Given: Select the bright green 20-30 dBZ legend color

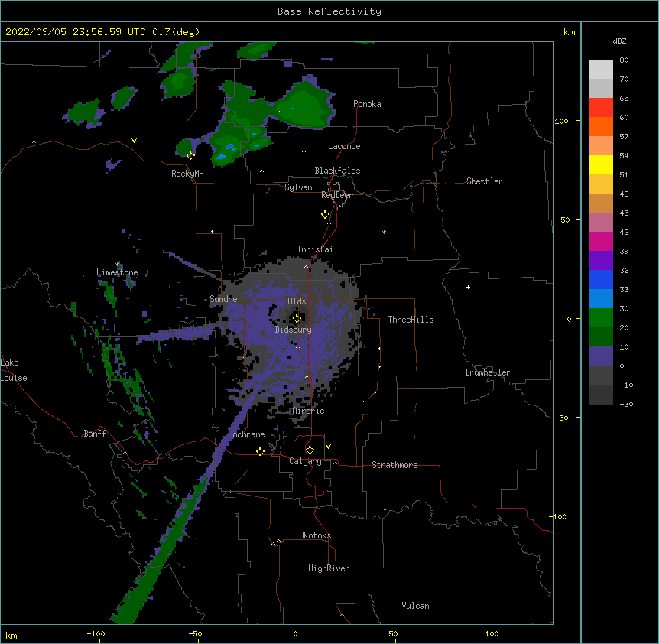Looking at the screenshot, I should pos(601,318).
